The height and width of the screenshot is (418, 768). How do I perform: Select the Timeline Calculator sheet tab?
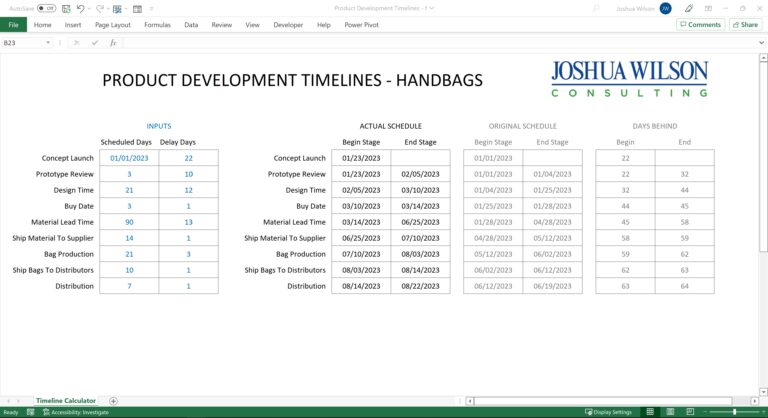(66, 400)
